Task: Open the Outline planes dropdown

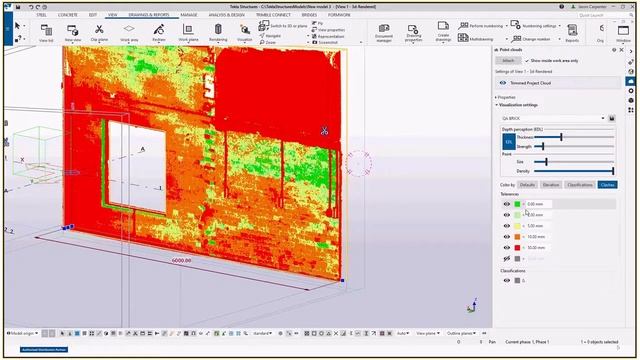Action: pos(461,333)
